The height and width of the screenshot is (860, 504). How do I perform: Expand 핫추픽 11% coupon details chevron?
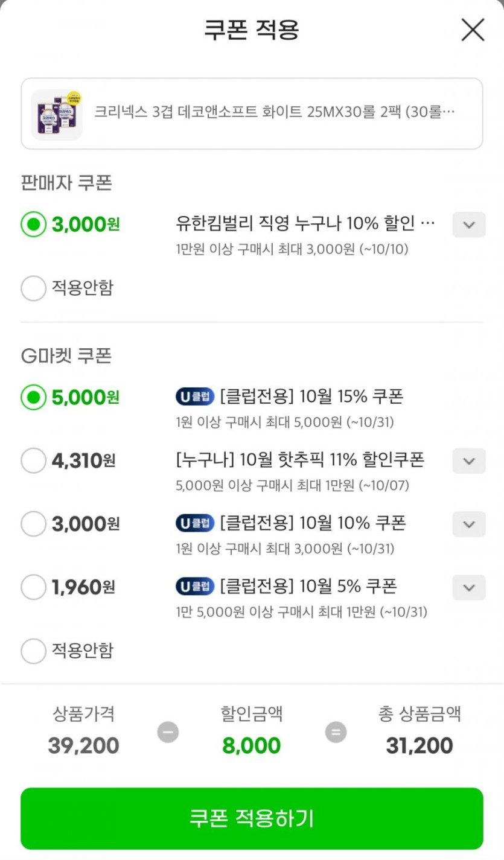click(468, 462)
